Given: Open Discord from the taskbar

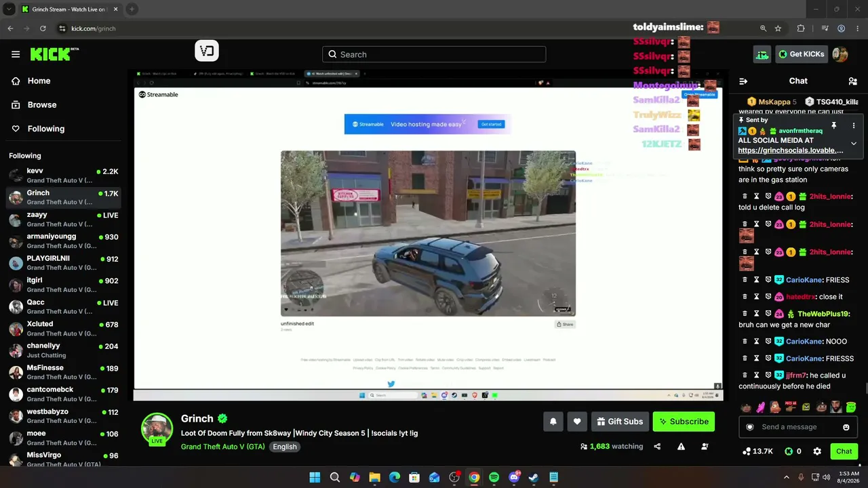Looking at the screenshot, I should tap(514, 477).
